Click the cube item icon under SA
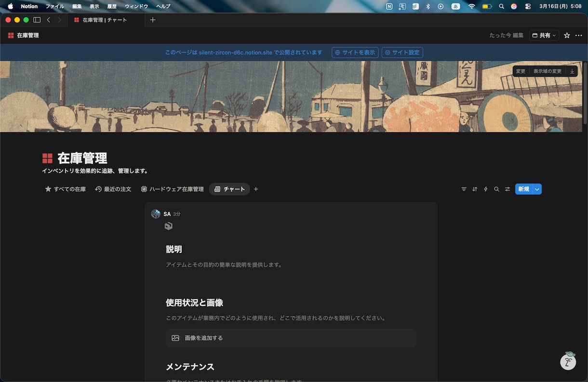Image resolution: width=588 pixels, height=382 pixels. 168,226
